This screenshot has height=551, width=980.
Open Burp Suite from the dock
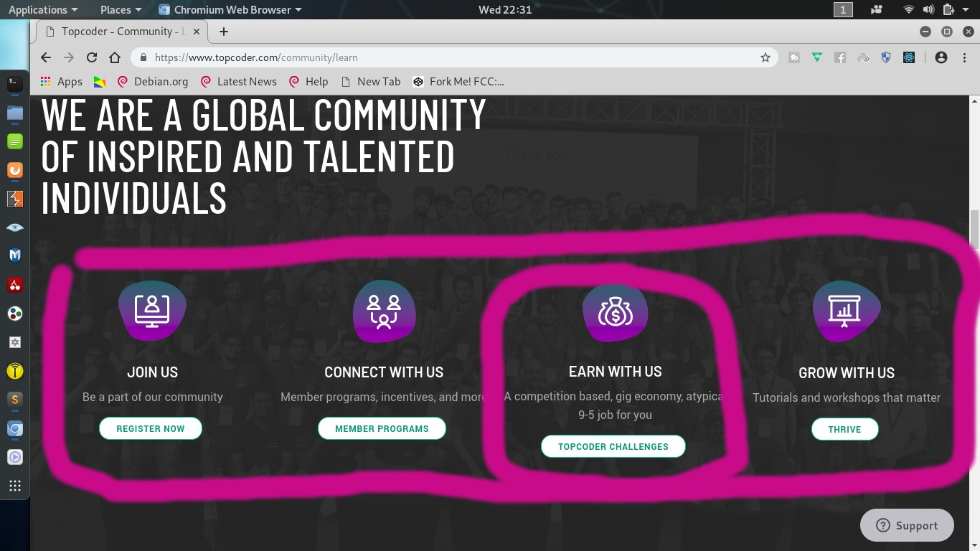(14, 199)
